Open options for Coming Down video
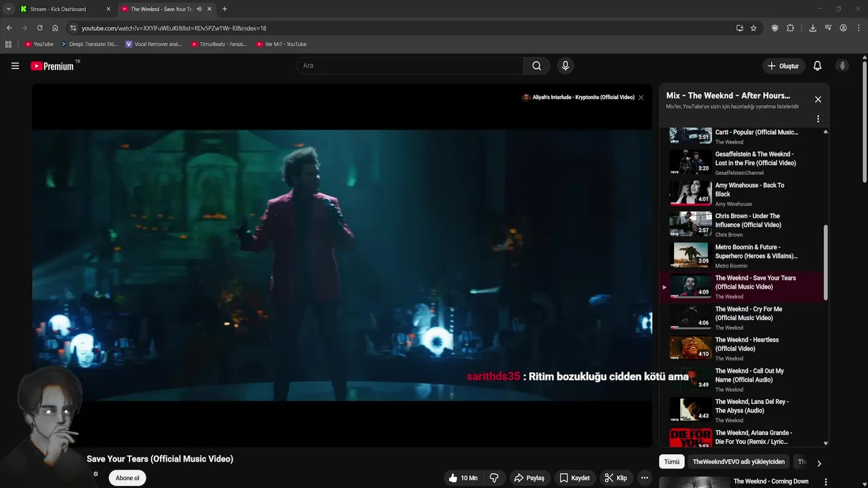The height and width of the screenshot is (488, 868). pyautogui.click(x=825, y=482)
